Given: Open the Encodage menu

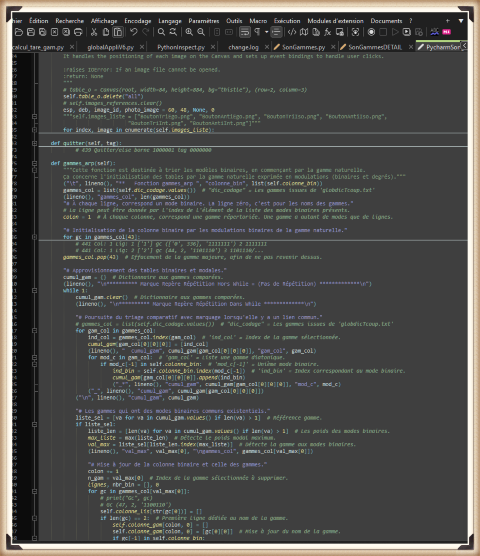Looking at the screenshot, I should coord(138,21).
